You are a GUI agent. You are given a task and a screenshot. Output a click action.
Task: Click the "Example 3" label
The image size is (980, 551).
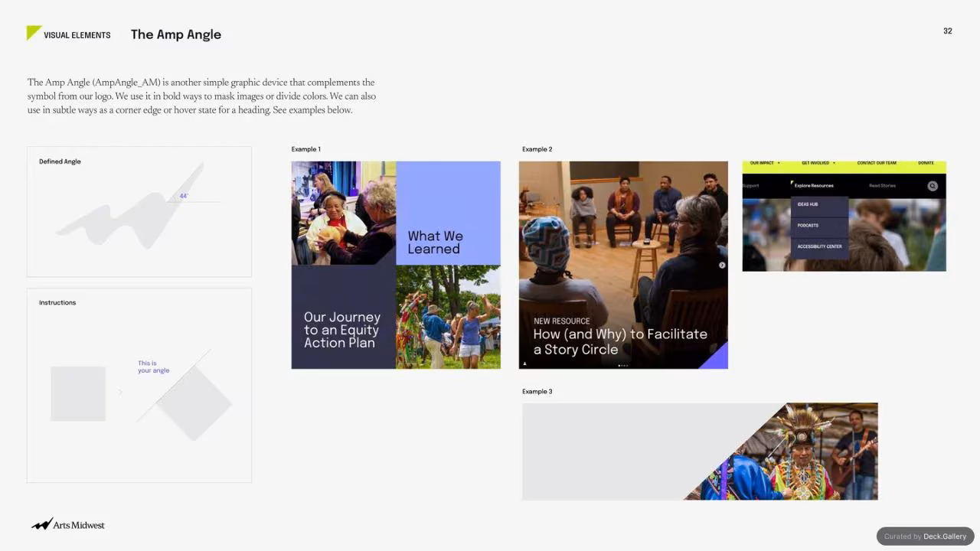point(537,392)
